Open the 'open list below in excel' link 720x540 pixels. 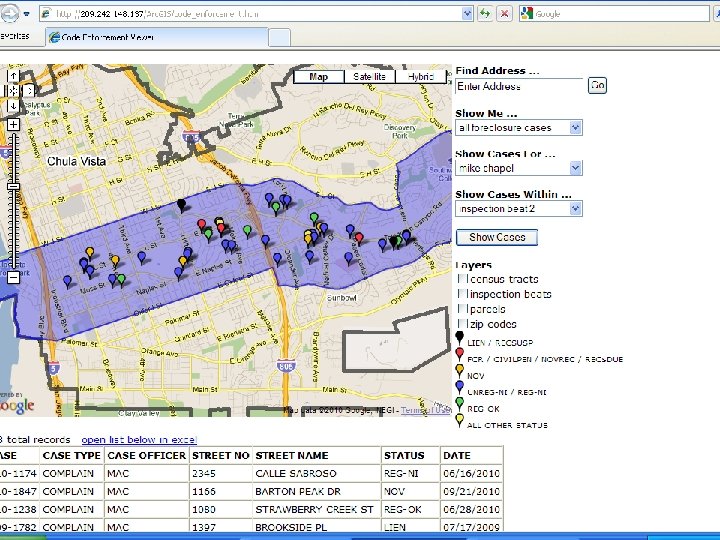(139, 440)
